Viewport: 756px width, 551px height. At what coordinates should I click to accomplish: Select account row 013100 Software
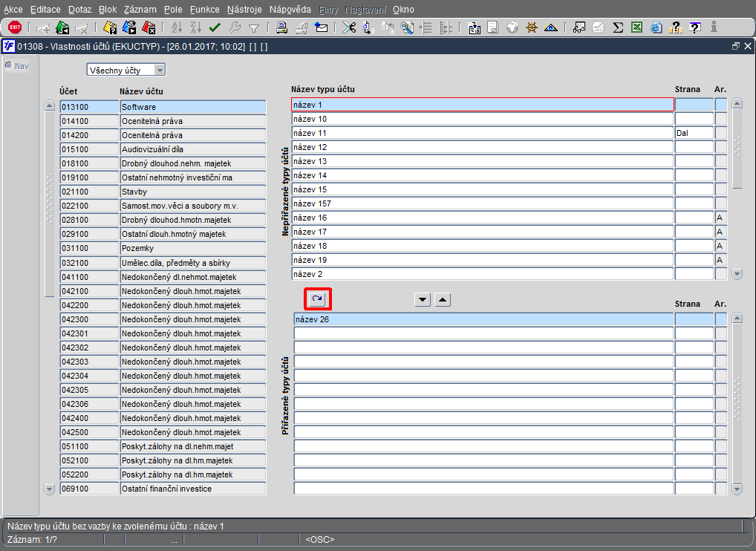[163, 107]
